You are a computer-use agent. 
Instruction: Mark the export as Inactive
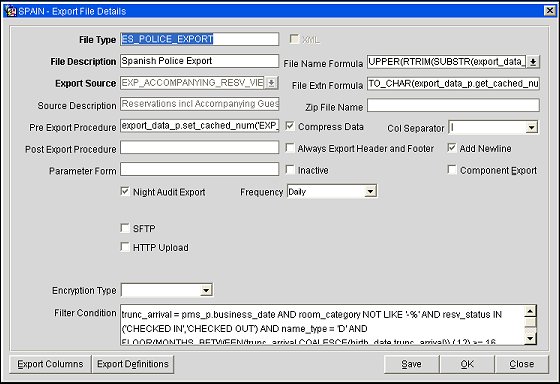click(x=290, y=170)
